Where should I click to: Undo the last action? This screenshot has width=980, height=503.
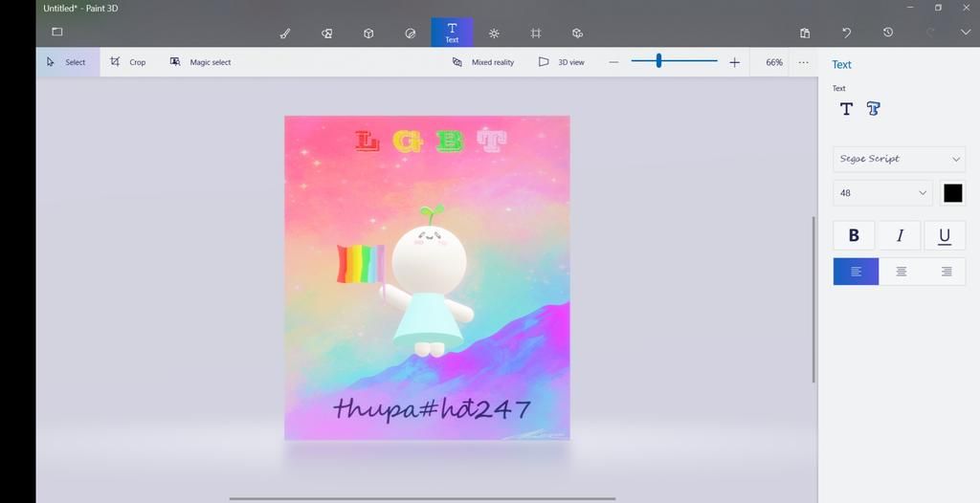click(x=846, y=33)
